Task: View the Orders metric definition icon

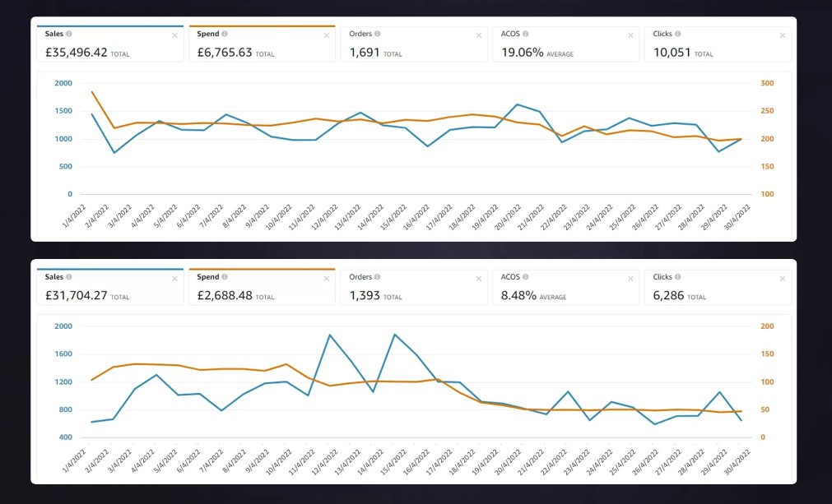Action: coord(377,34)
